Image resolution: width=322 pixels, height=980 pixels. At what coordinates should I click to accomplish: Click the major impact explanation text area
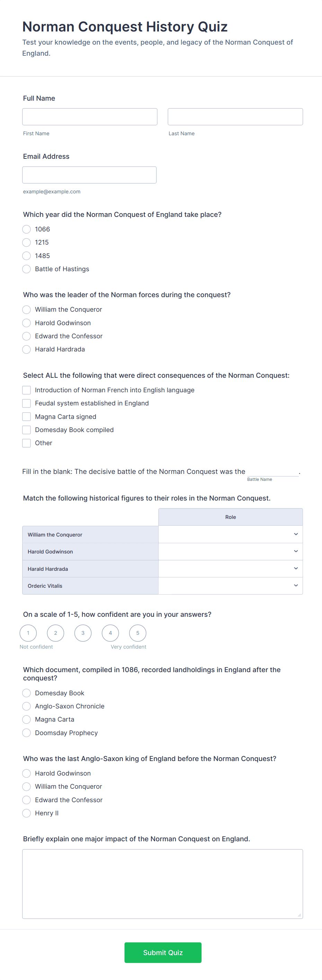coord(162,883)
